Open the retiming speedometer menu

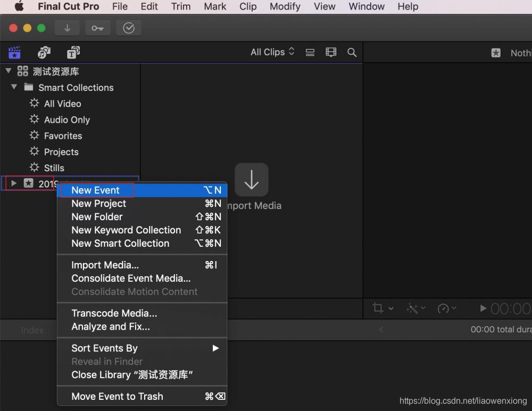pyautogui.click(x=446, y=308)
